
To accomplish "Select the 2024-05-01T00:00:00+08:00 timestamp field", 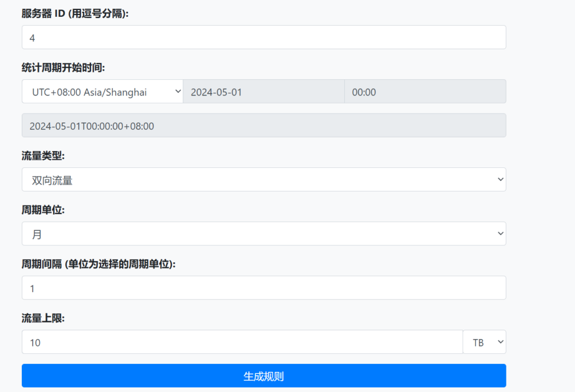I will (264, 126).
